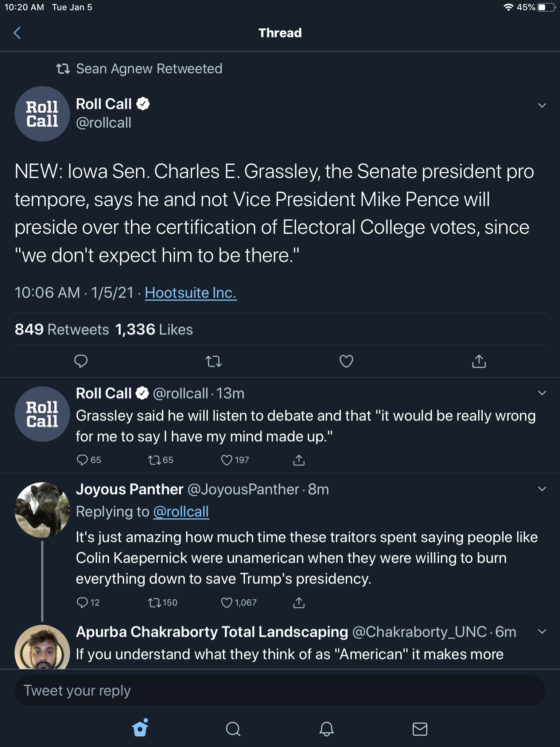Open the Hootsuite Inc. source link
The image size is (560, 747).
(191, 293)
